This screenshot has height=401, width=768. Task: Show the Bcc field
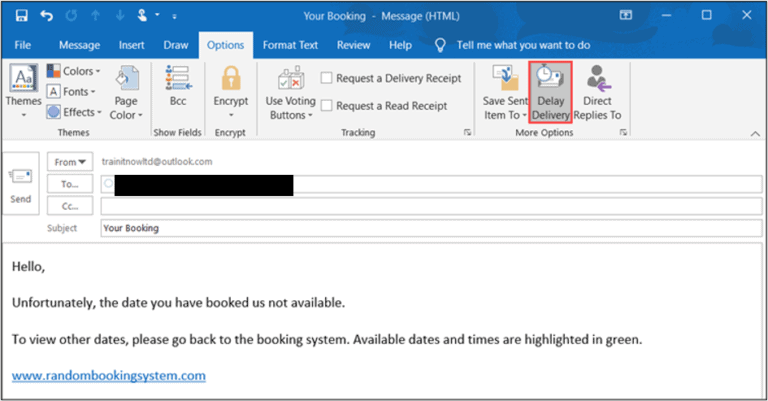coord(178,86)
